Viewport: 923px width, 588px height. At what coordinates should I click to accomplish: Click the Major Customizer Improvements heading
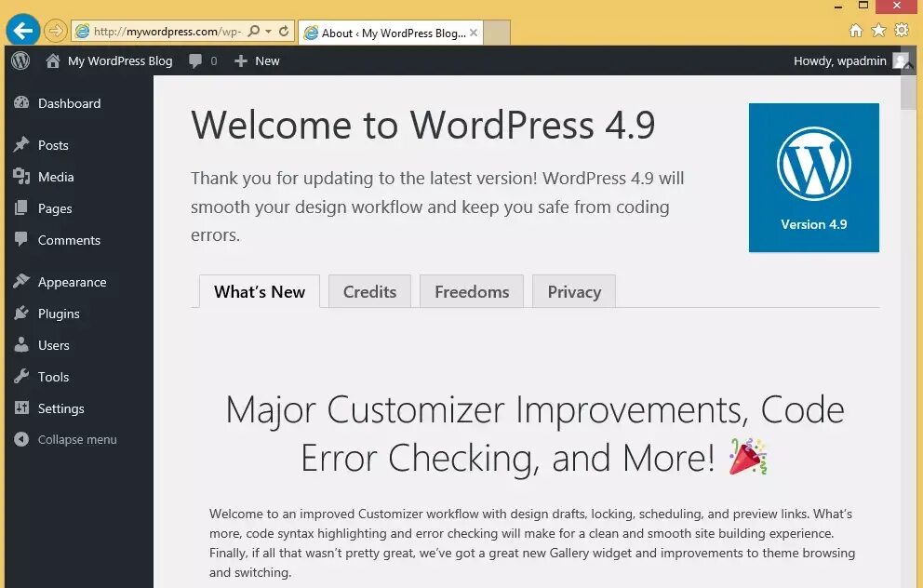click(534, 434)
